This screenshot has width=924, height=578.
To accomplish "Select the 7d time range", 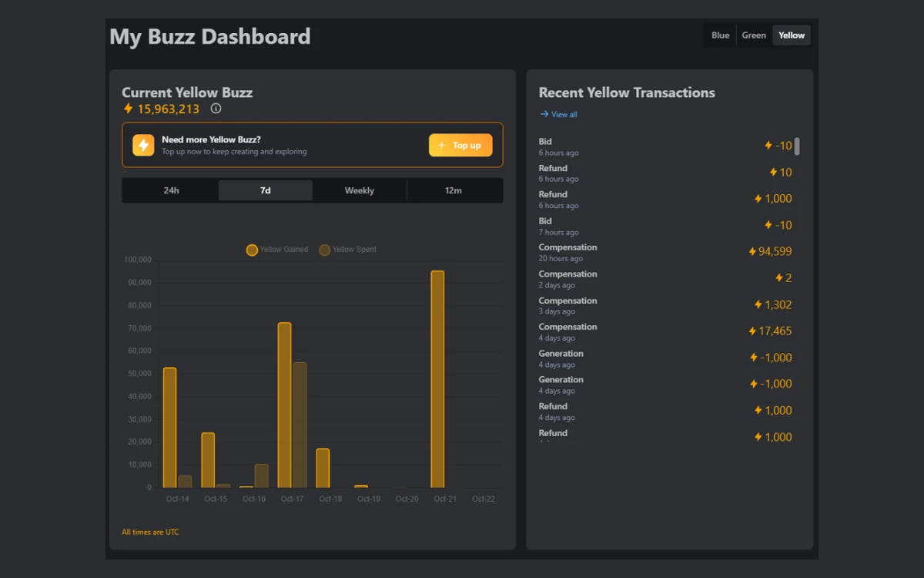I will point(266,190).
